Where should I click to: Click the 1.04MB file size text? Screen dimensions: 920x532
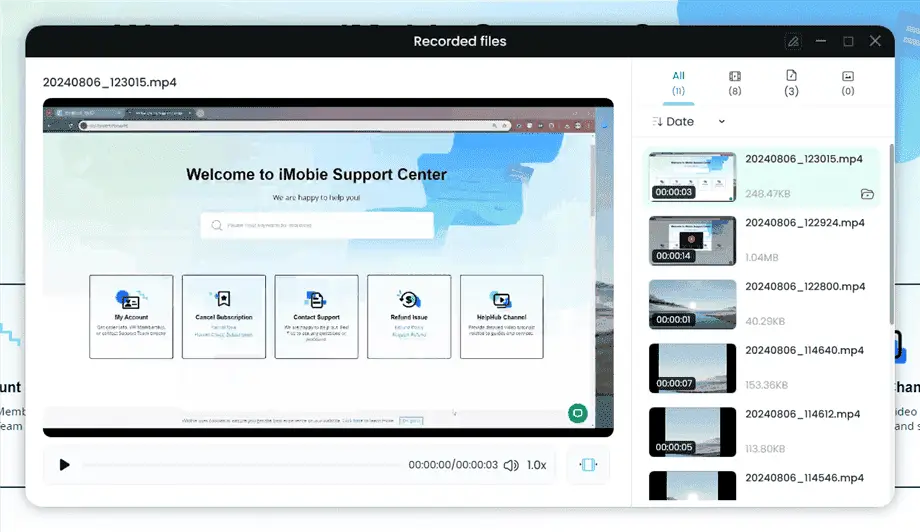pos(762,257)
